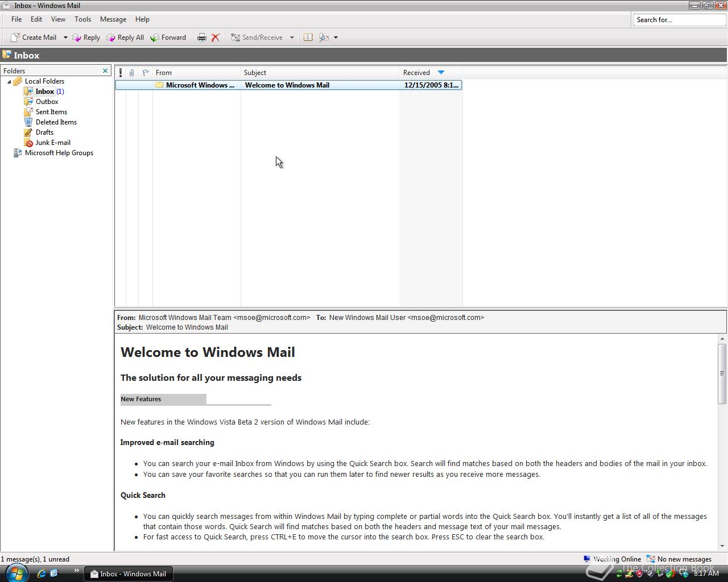
Task: Select the Inbox folder
Action: 45,92
